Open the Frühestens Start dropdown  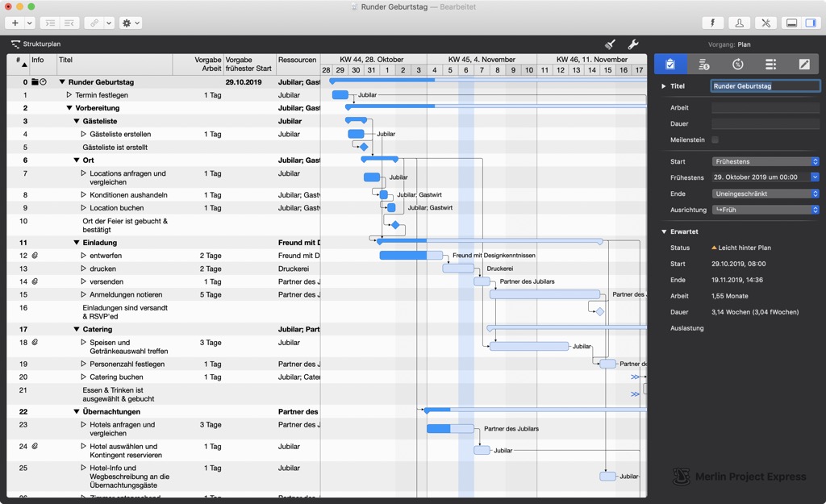765,161
